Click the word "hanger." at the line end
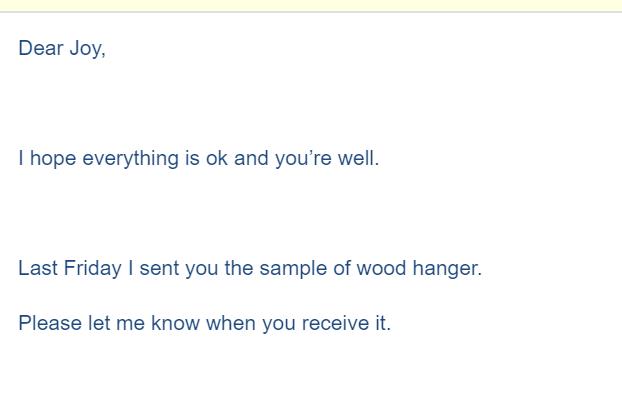Screen dimensions: 622x408 pos(447,268)
